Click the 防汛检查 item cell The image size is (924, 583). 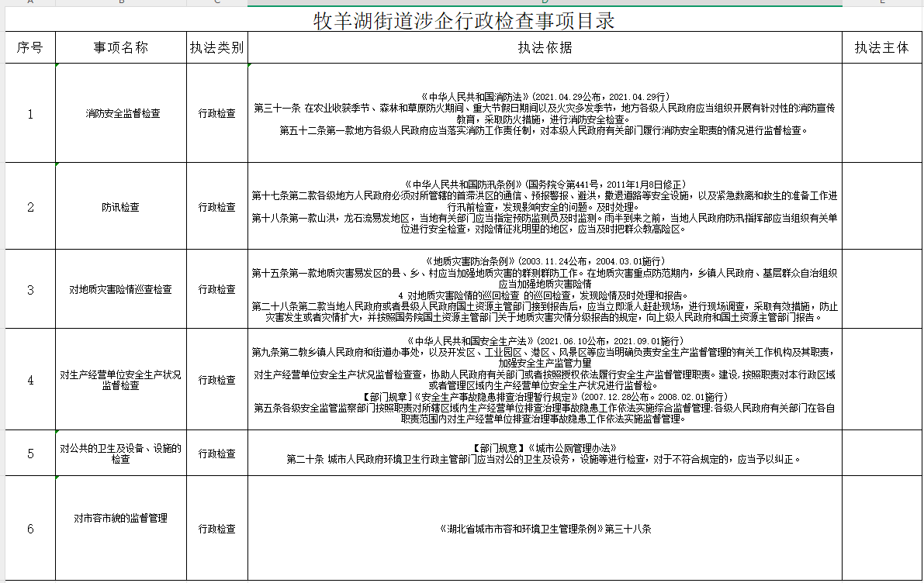[x=122, y=207]
